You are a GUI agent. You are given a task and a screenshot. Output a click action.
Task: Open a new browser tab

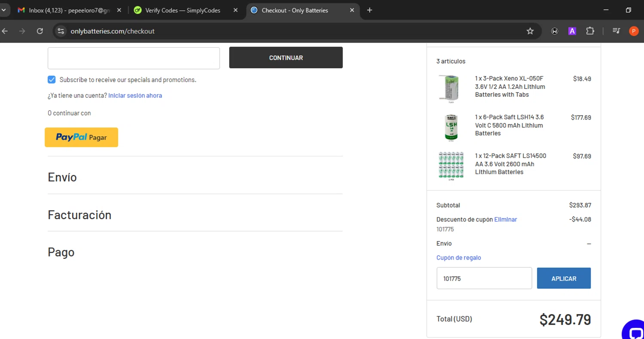pos(370,10)
